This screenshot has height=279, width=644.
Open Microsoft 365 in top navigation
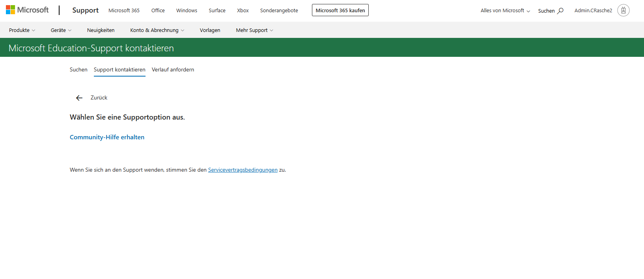tap(124, 11)
